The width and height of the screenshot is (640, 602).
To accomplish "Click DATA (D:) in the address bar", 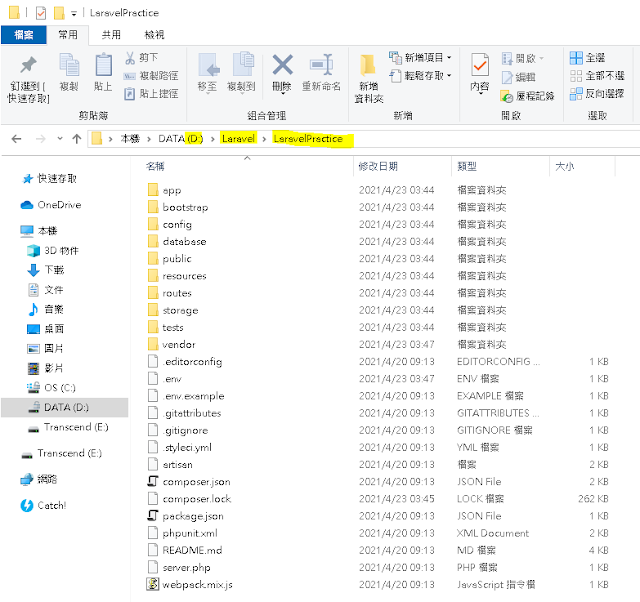I will [x=180, y=139].
